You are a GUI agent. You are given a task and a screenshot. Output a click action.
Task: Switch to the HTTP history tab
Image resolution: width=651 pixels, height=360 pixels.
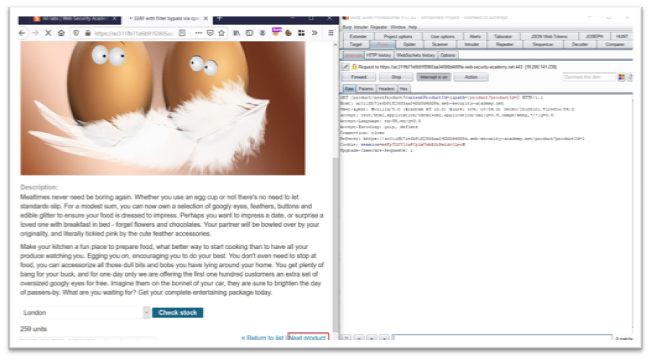click(x=379, y=55)
